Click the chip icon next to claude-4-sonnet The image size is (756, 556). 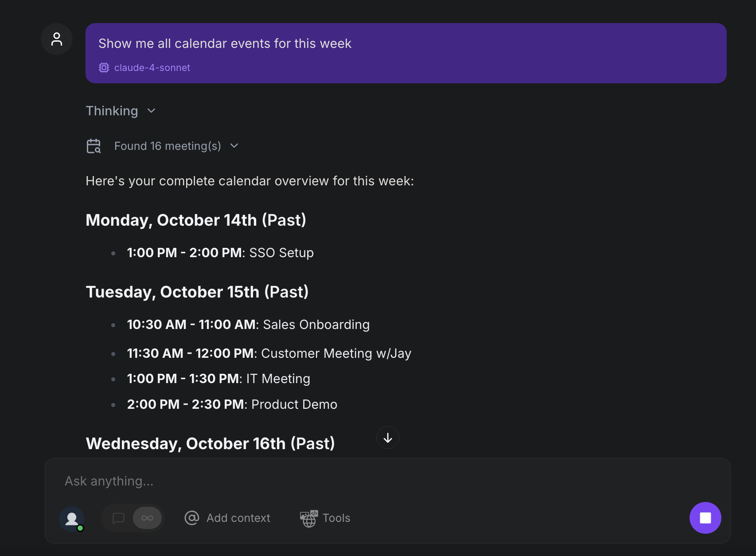click(x=104, y=67)
